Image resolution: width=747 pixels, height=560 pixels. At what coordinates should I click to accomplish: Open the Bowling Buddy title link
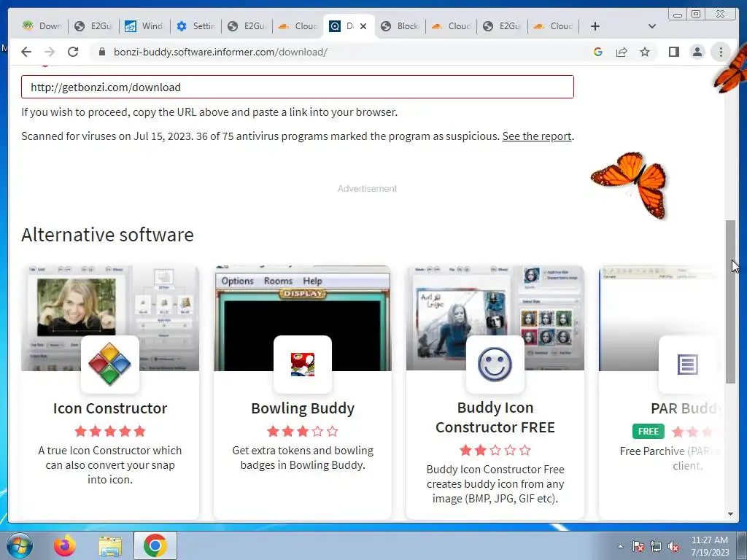point(303,408)
